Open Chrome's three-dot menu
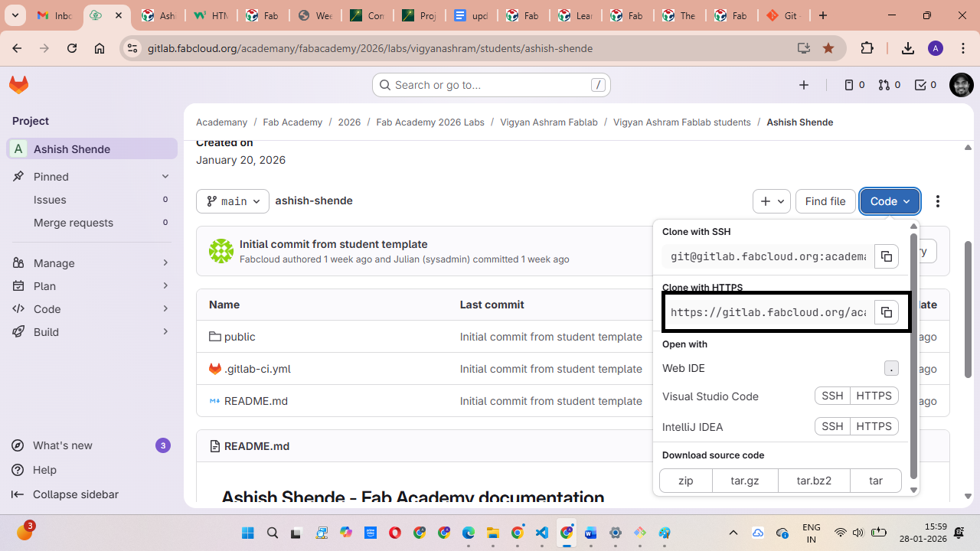The width and height of the screenshot is (980, 551). [x=962, y=48]
